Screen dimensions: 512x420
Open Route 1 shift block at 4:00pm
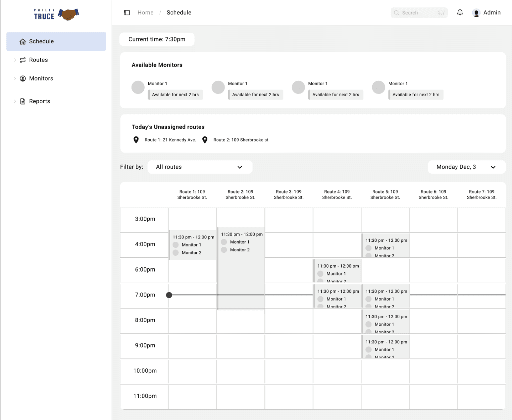tap(193, 245)
